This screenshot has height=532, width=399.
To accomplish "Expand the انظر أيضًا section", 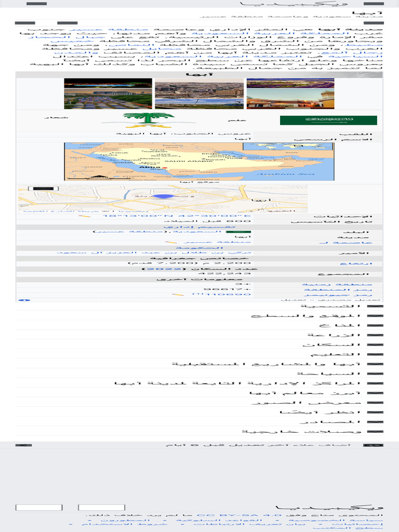I will click(x=199, y=412).
